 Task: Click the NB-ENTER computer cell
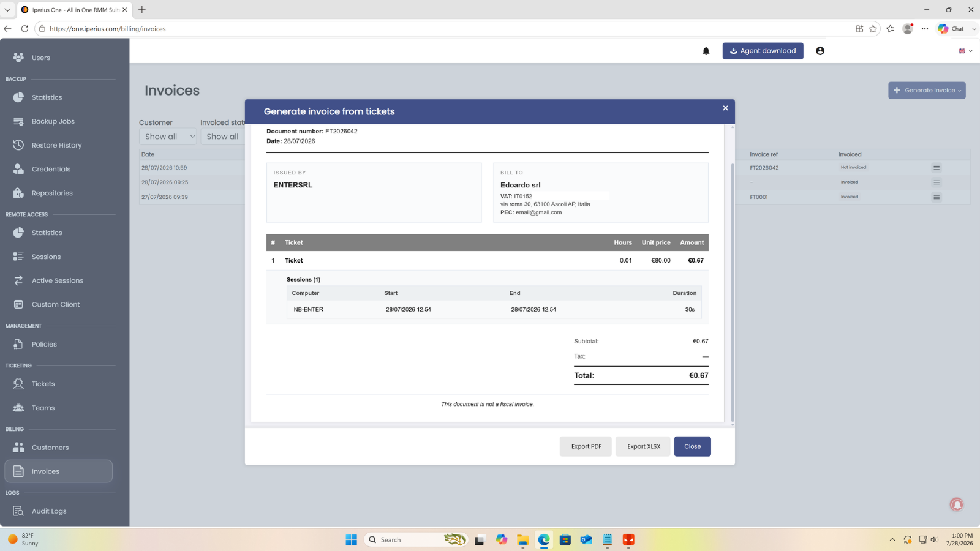[x=309, y=309]
